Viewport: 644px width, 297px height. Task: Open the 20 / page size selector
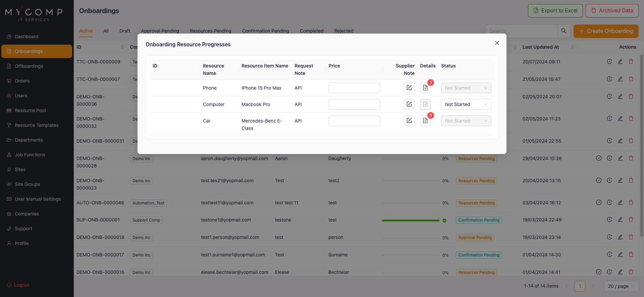coord(621,286)
